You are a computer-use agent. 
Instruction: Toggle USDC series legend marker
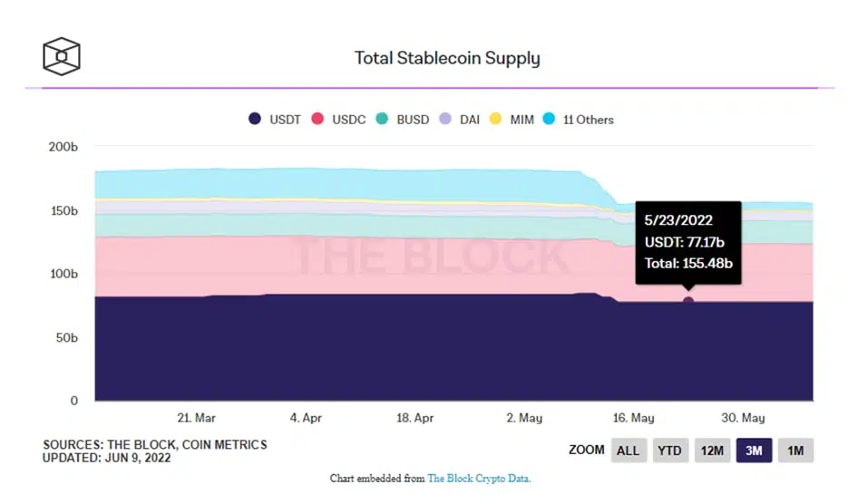[318, 120]
